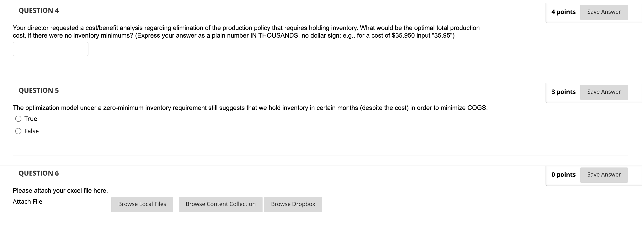The height and width of the screenshot is (226, 644).
Task: Open Browse Content Collection
Action: (220, 204)
